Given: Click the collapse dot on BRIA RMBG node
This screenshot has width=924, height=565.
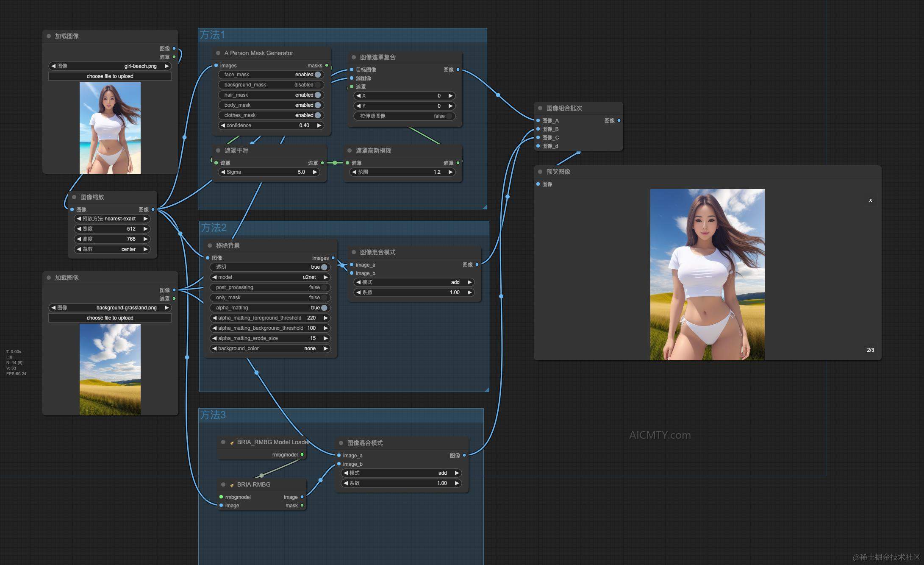Looking at the screenshot, I should click(x=223, y=484).
